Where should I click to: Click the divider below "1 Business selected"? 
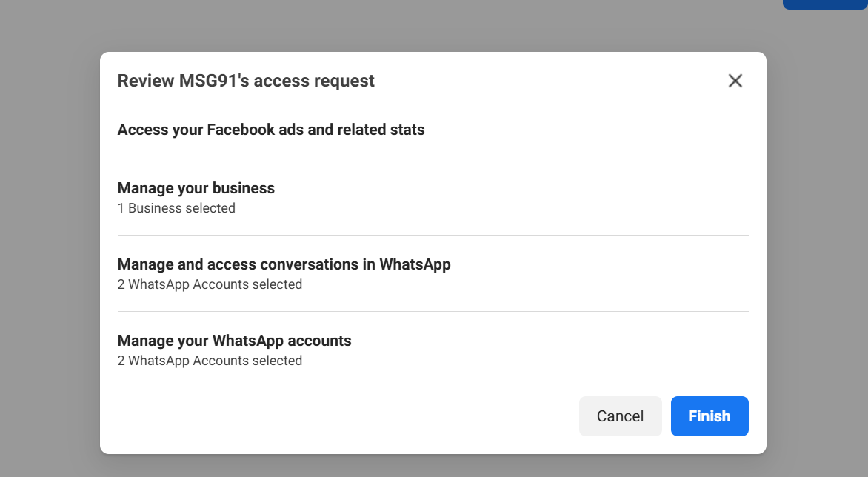[x=433, y=235]
